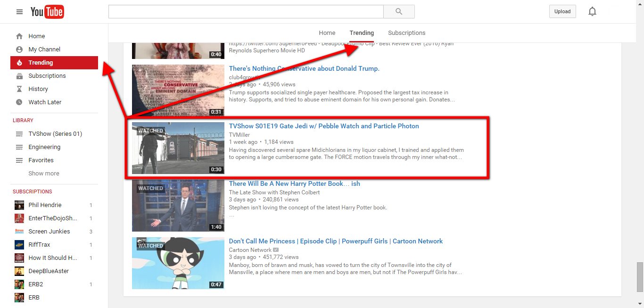Image resolution: width=644 pixels, height=308 pixels.
Task: Open the Cartoon Network channel link
Action: pyautogui.click(x=250, y=250)
